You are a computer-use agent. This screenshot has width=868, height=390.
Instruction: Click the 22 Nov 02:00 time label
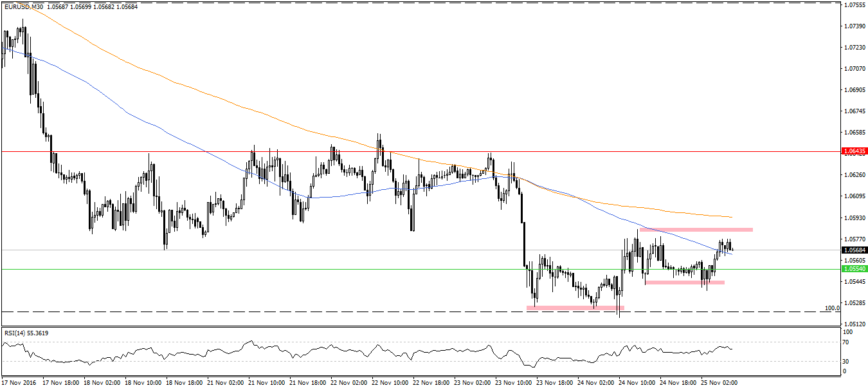pyautogui.click(x=347, y=382)
